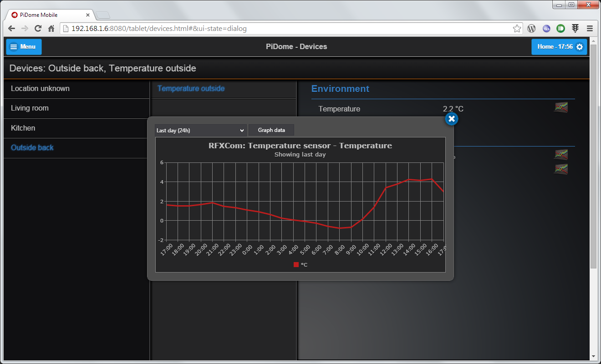Click the browser home icon
Screen dimensions: 601x364
(x=51, y=28)
